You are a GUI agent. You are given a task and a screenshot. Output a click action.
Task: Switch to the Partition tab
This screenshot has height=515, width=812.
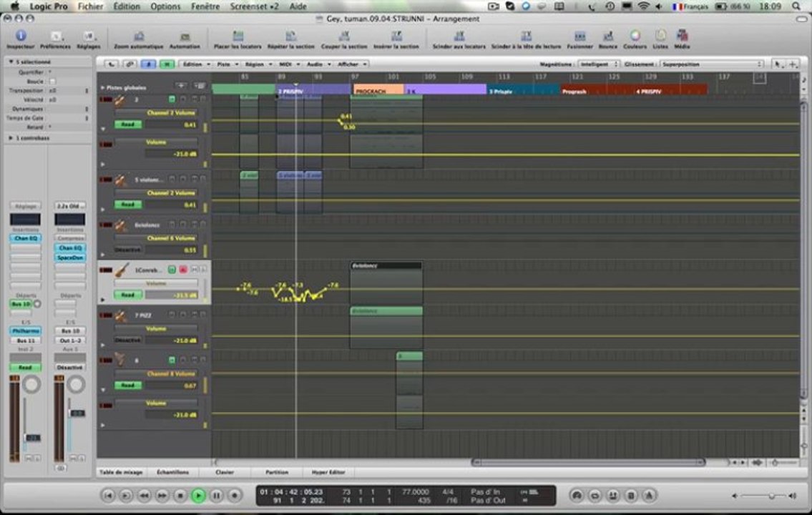(277, 472)
